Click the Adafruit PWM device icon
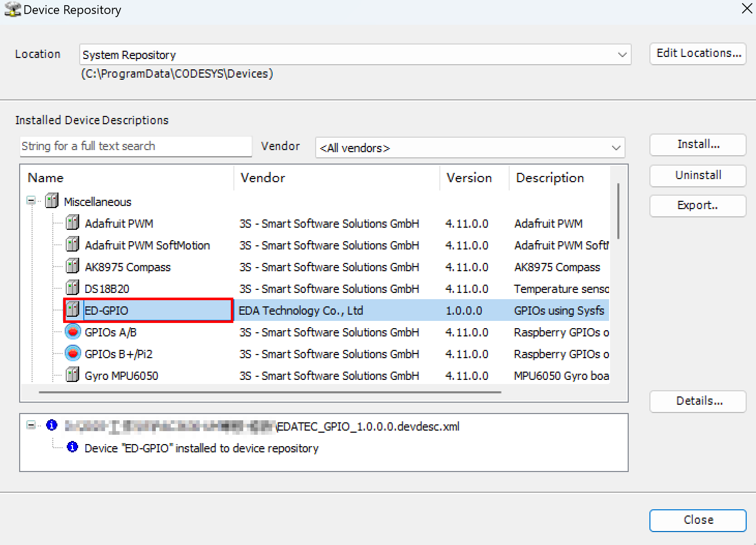The height and width of the screenshot is (545, 756). click(72, 223)
